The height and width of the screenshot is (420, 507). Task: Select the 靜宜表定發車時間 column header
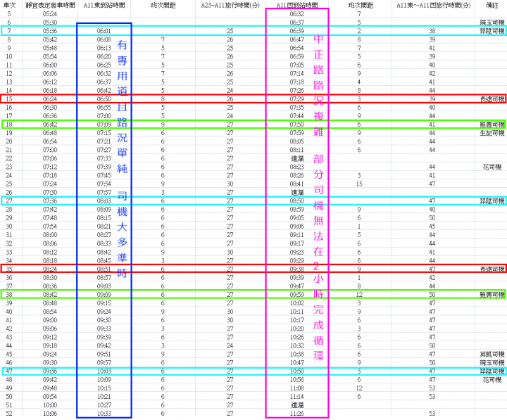[50, 6]
